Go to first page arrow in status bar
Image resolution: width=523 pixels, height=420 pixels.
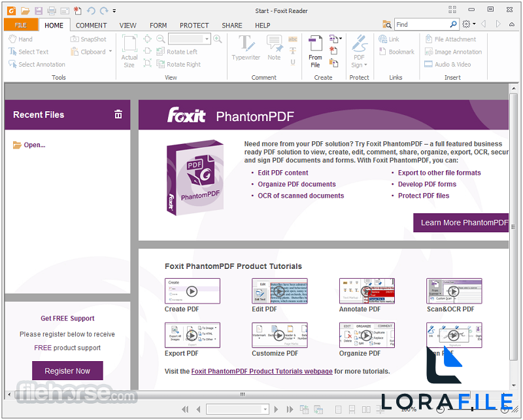(185, 410)
